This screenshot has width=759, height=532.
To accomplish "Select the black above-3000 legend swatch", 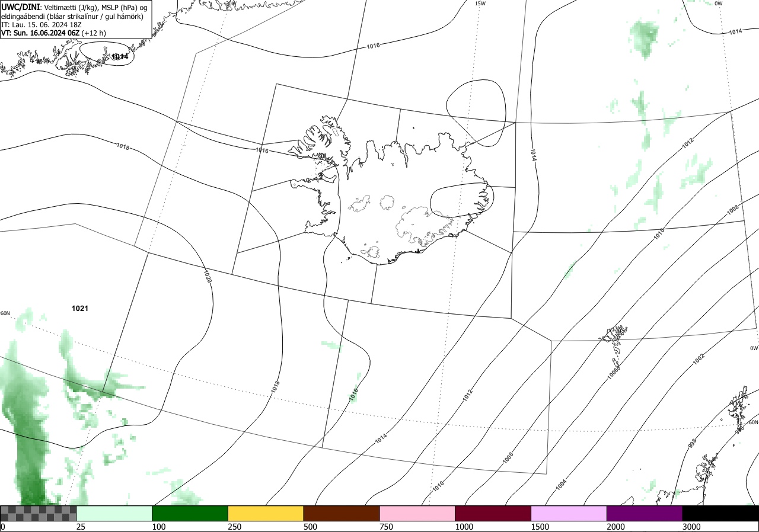I will point(720,513).
